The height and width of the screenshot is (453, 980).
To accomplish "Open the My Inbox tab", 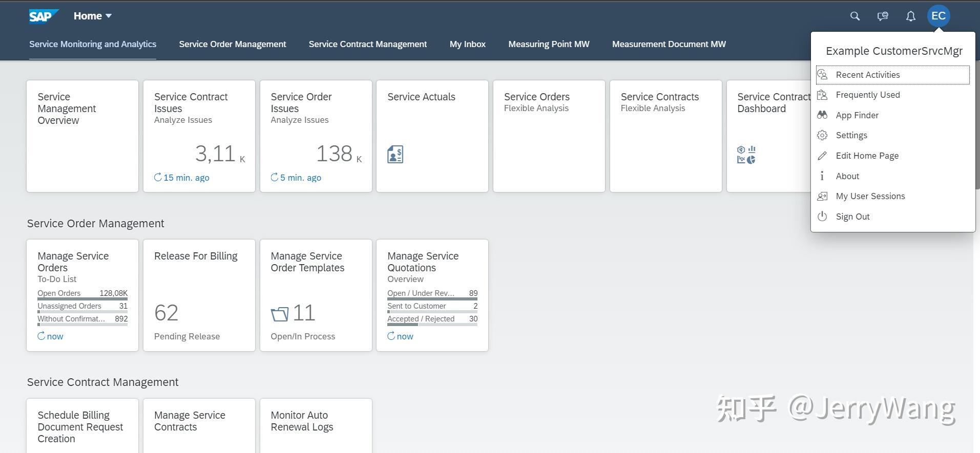I will (467, 45).
